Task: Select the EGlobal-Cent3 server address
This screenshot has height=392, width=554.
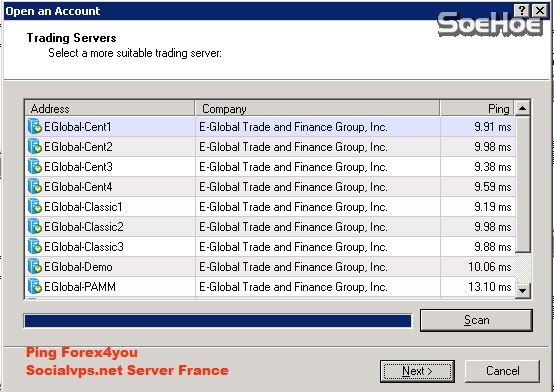Action: tap(78, 167)
